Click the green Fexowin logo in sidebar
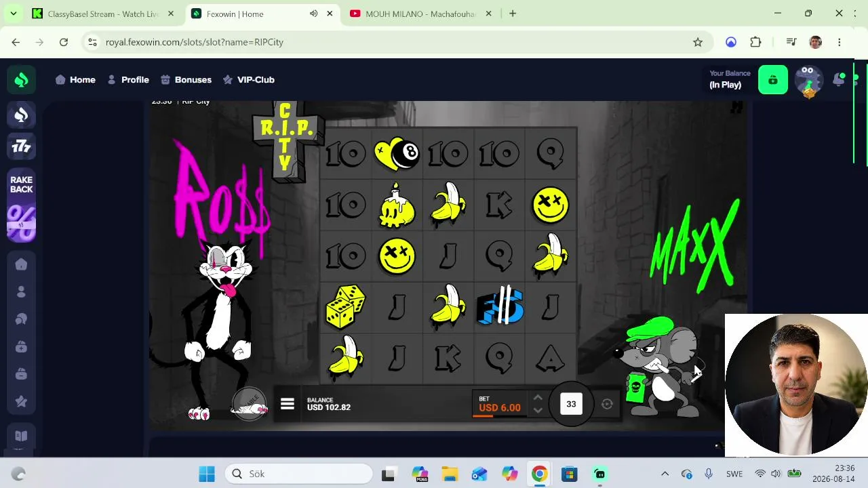Image resolution: width=868 pixels, height=488 pixels. tap(21, 80)
